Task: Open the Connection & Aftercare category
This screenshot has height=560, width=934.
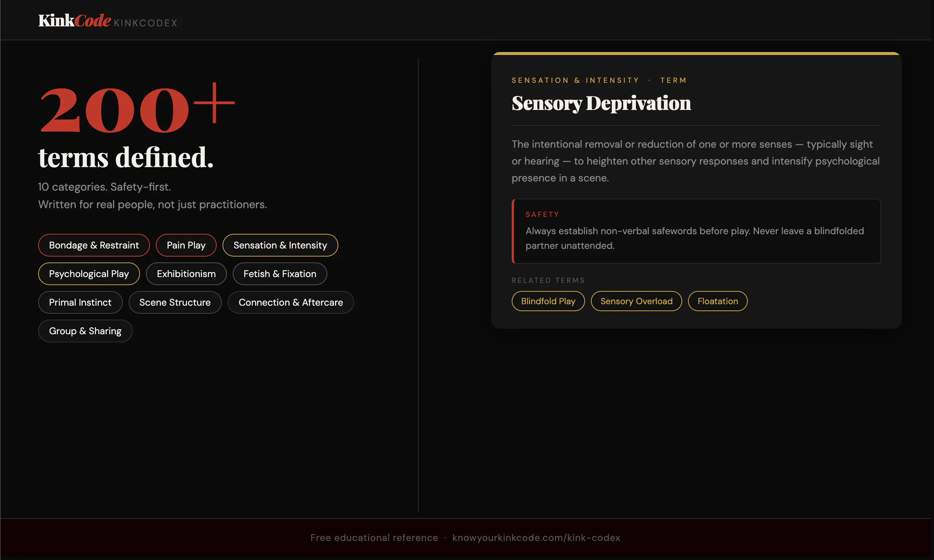Action: click(291, 303)
